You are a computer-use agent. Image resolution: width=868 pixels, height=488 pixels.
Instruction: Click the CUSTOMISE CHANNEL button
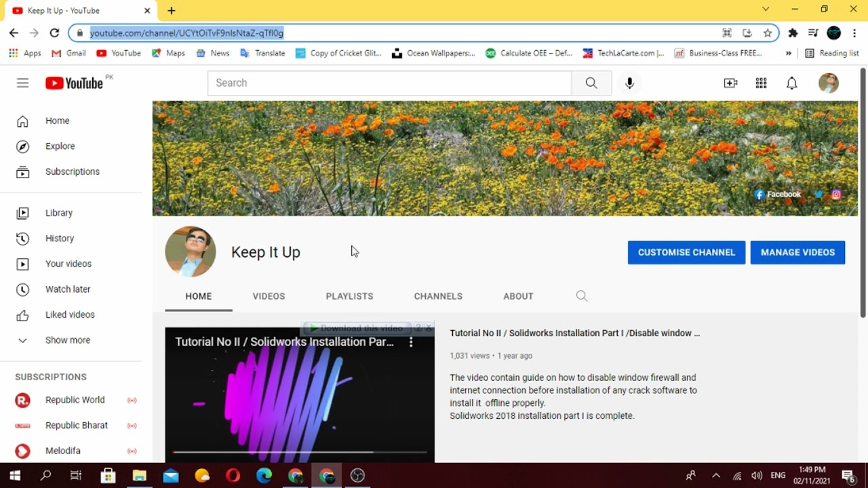pyautogui.click(x=686, y=252)
